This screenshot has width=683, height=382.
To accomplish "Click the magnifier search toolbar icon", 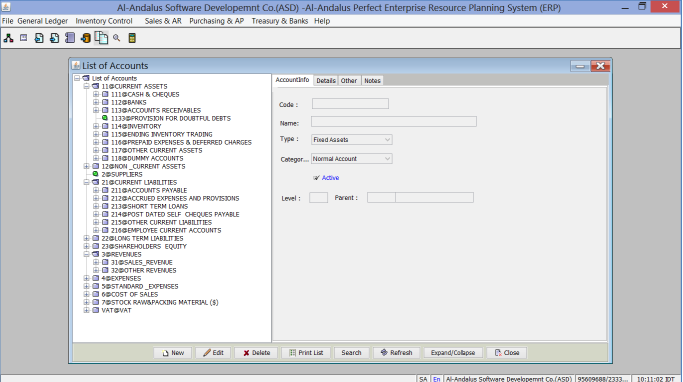I will tap(116, 38).
